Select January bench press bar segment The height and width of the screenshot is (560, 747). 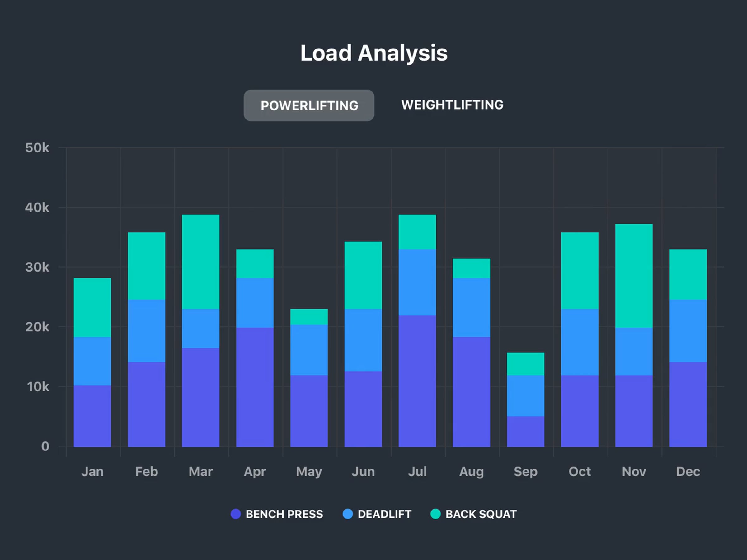(x=92, y=416)
